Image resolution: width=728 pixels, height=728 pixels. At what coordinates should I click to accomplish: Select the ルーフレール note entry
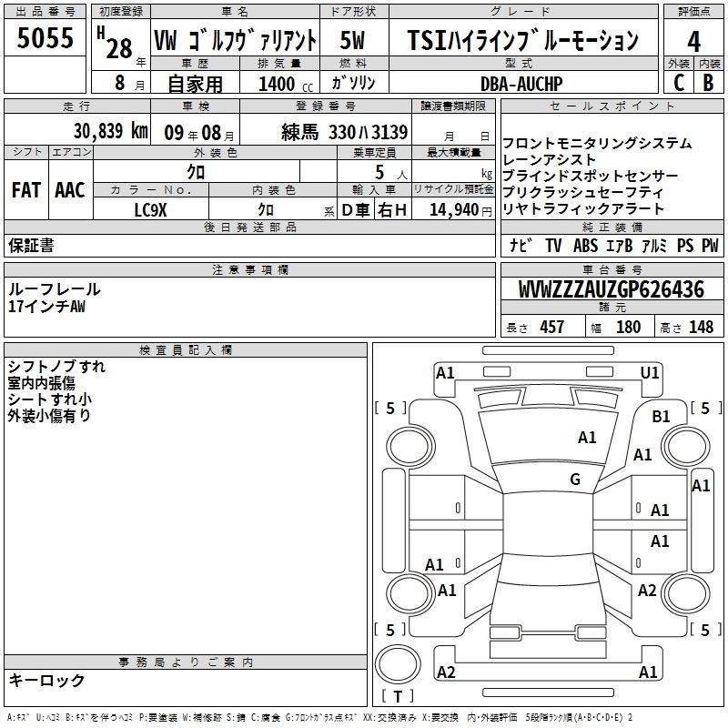(x=55, y=289)
